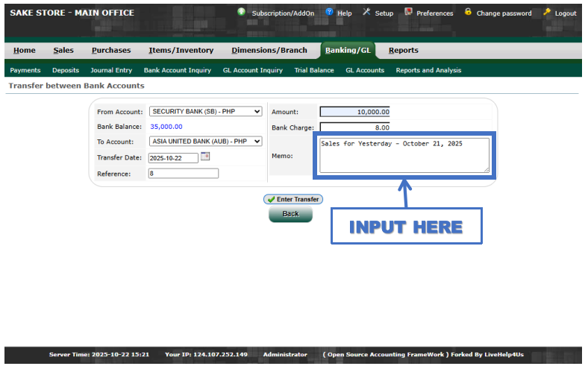Open the Items/Inventory tab

(181, 51)
